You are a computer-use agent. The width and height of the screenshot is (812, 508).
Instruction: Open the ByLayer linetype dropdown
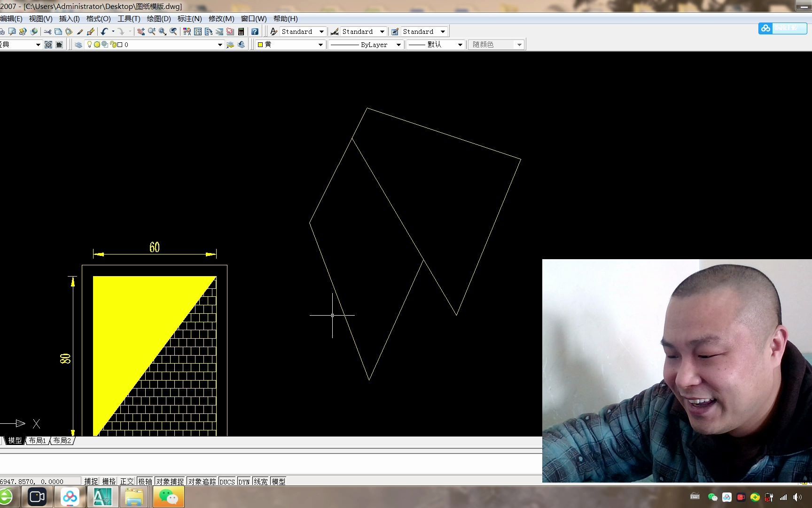(366, 45)
